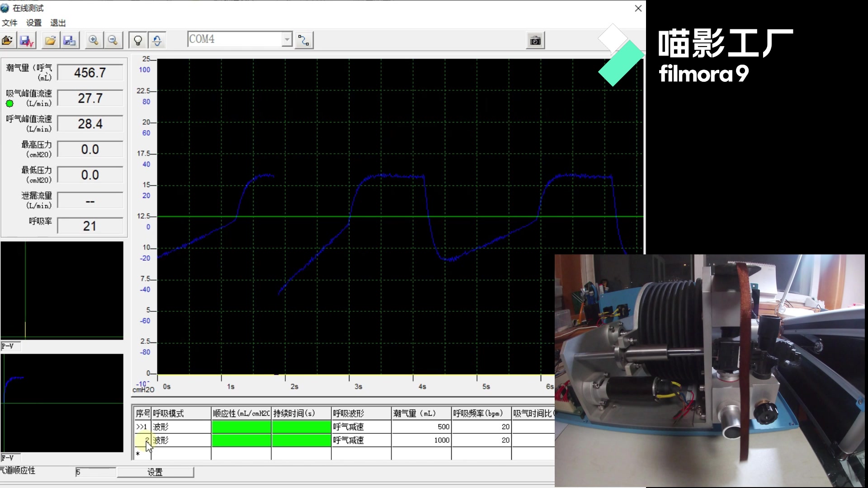The height and width of the screenshot is (488, 868).
Task: Click the P-V loop thumbnail graph
Action: click(62, 290)
